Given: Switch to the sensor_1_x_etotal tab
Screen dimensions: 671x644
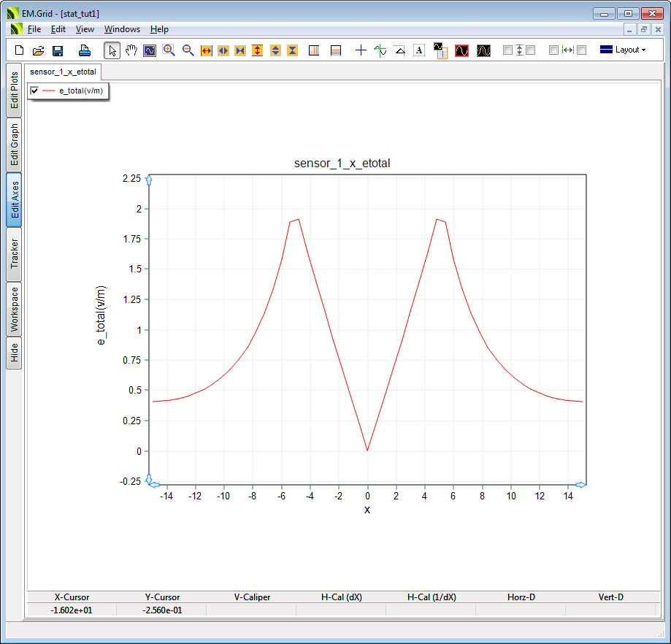Looking at the screenshot, I should click(63, 72).
